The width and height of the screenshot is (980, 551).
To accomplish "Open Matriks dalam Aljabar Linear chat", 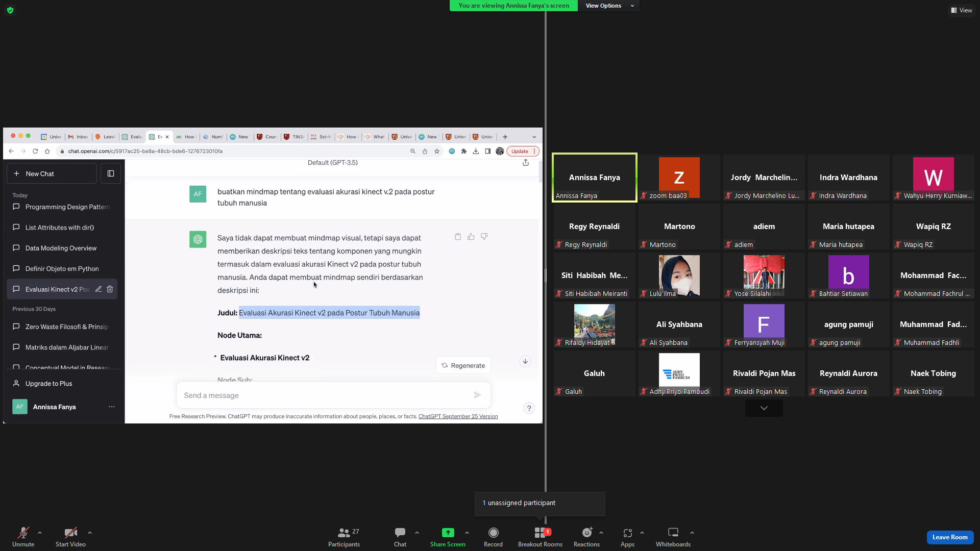I will (x=62, y=347).
